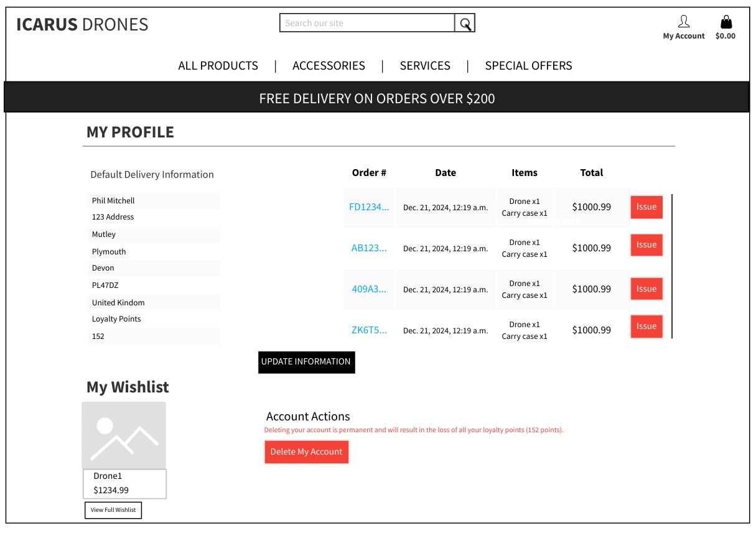Report an Issue for order ZK6T5
Viewport: 756px width, 533px height.
click(x=646, y=326)
